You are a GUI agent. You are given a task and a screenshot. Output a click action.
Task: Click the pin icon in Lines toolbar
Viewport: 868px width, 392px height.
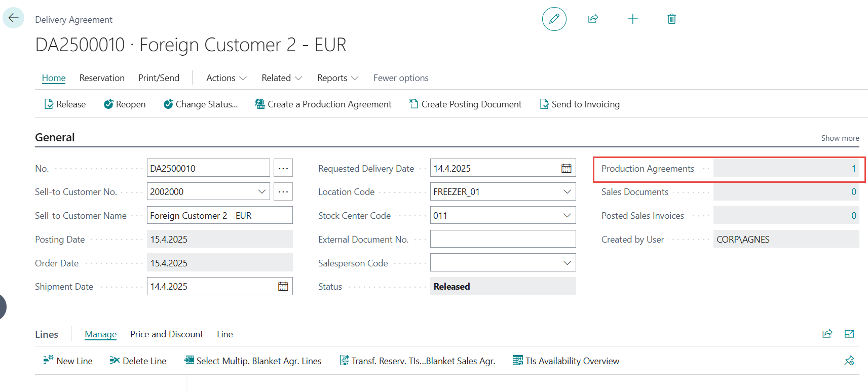849,361
